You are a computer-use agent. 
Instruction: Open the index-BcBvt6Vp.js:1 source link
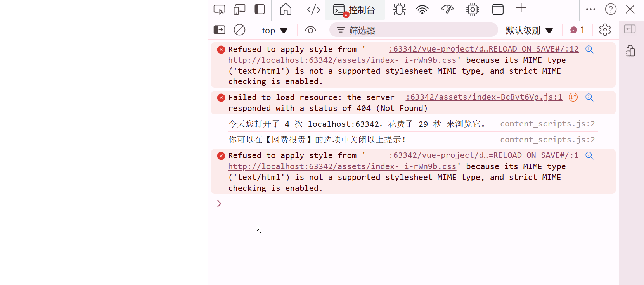pyautogui.click(x=484, y=97)
